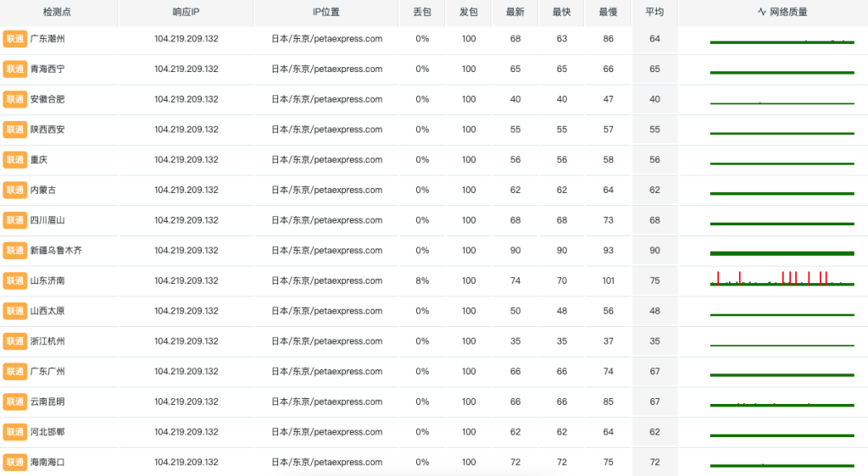
Task: Click the slowest value 73 in 四川眉山 row
Action: [608, 220]
